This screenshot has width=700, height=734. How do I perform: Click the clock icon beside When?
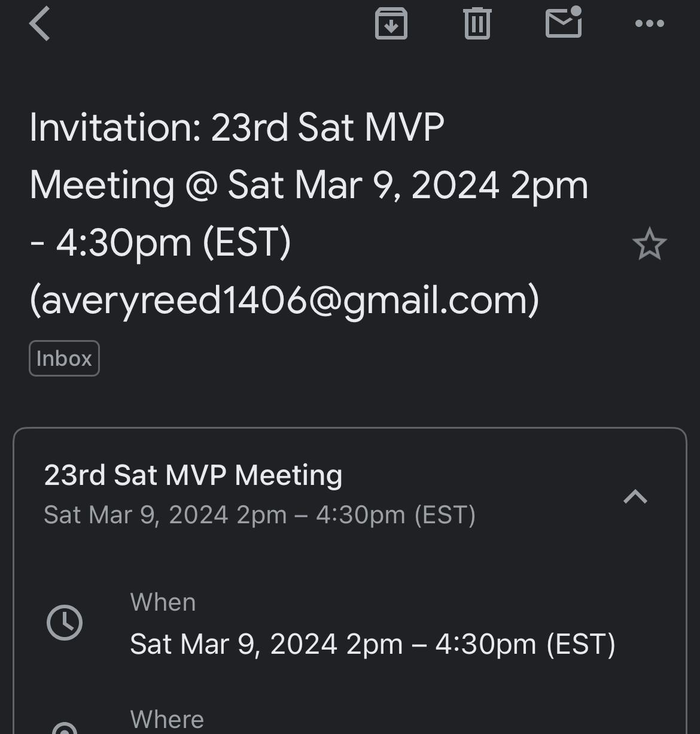coord(65,623)
